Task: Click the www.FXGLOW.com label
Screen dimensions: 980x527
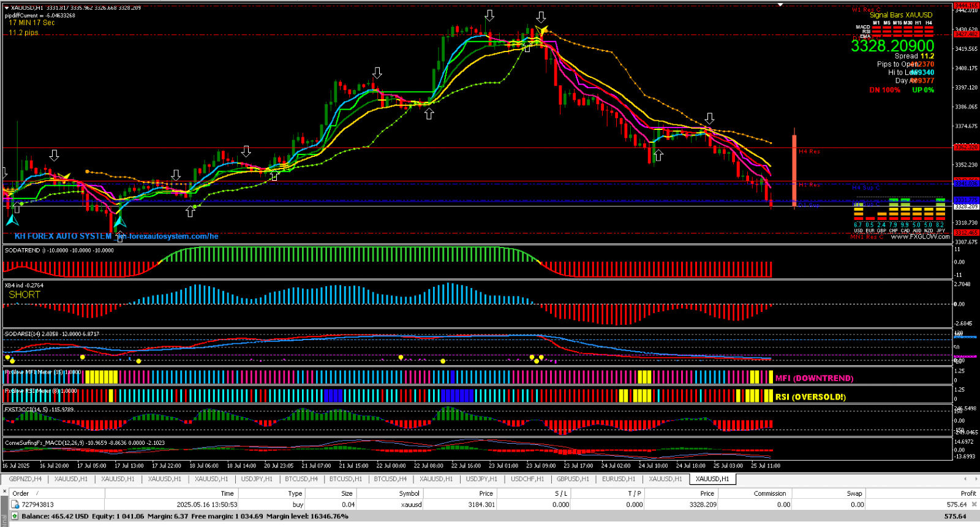Action: coord(920,237)
